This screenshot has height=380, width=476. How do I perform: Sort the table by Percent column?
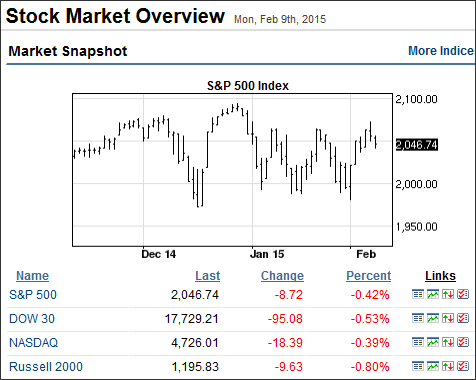(368, 276)
